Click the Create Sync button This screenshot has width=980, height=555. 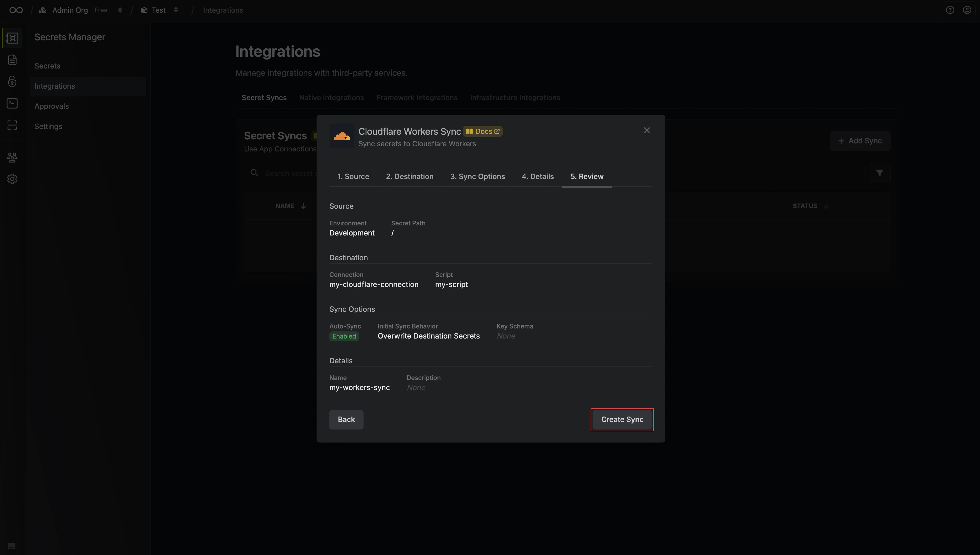point(622,420)
